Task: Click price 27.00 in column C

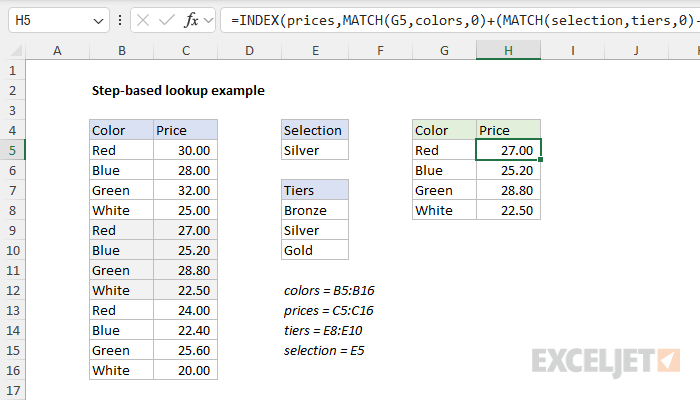Action: [186, 230]
